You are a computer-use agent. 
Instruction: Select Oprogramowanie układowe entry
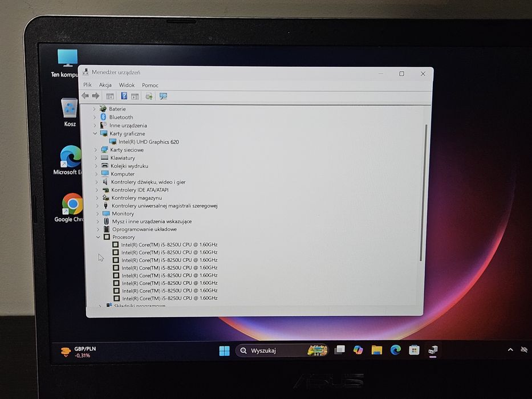click(x=144, y=229)
